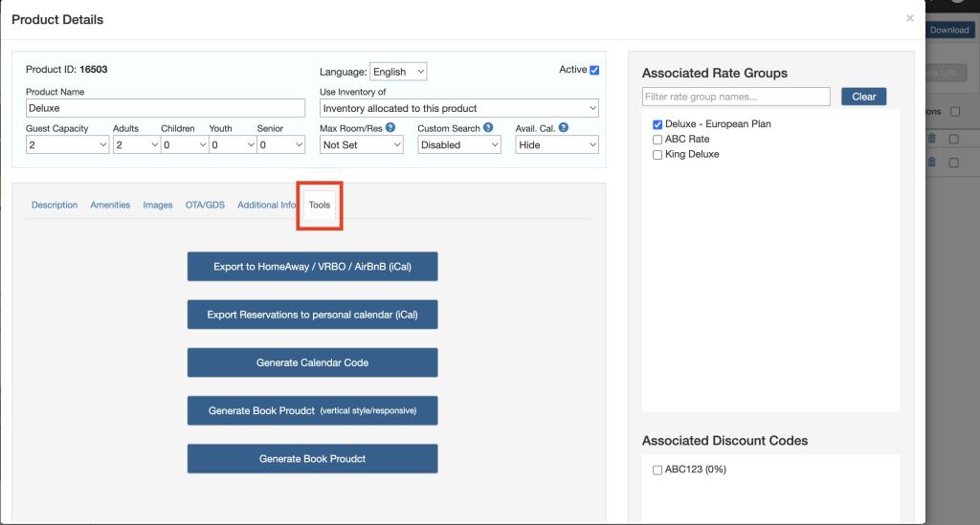Select the Images tab

point(158,205)
